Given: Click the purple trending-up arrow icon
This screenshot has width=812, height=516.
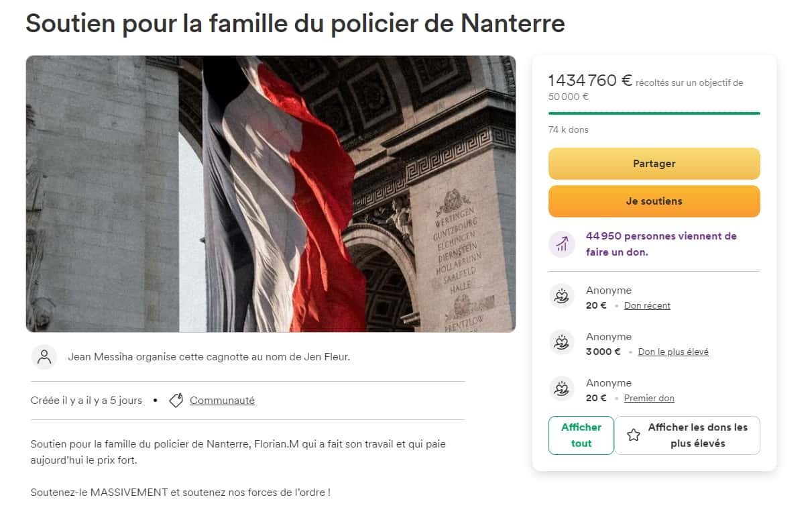Looking at the screenshot, I should 562,244.
